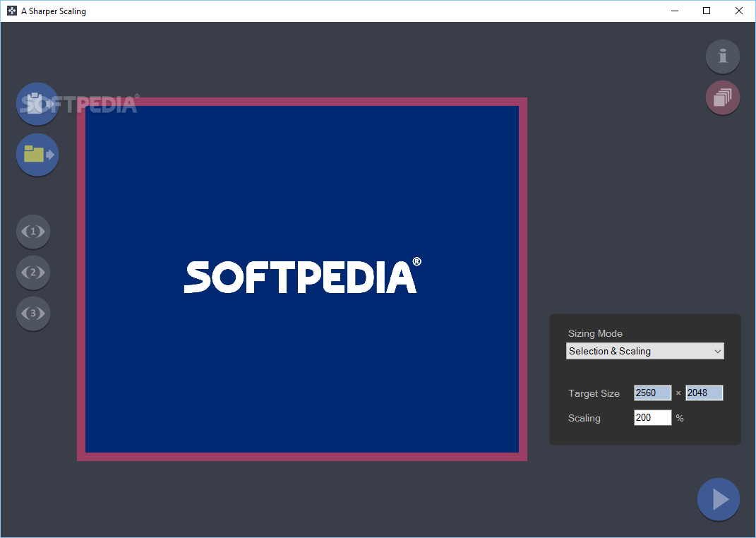
Task: Open the Sizing Mode dropdown
Action: [x=645, y=351]
